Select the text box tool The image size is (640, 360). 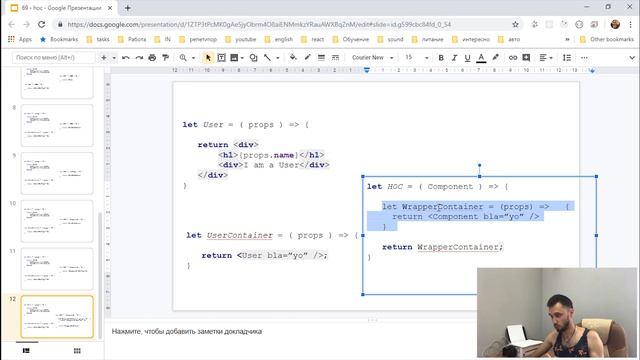click(221, 58)
